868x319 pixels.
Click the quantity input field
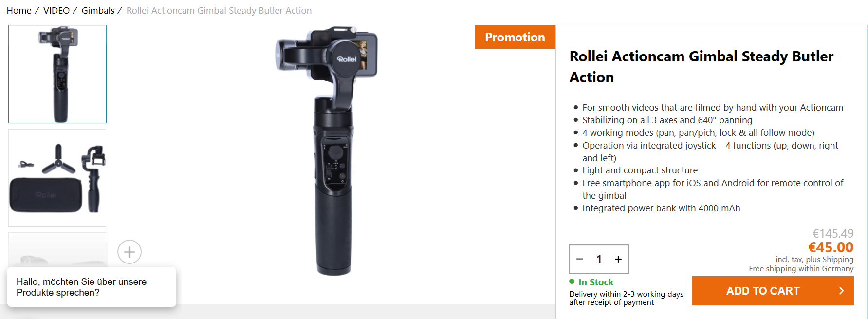point(599,259)
